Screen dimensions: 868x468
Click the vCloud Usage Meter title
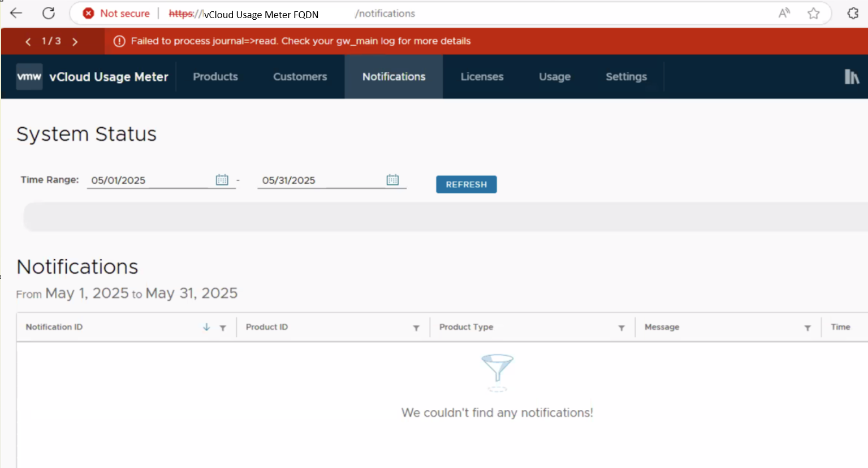(x=109, y=77)
